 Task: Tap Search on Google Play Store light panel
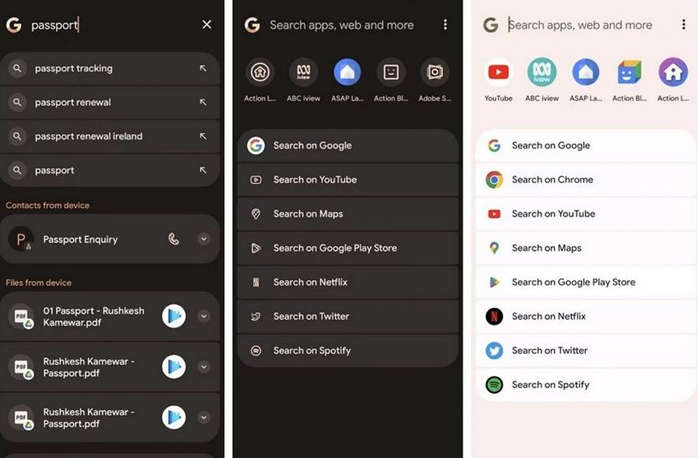[586, 282]
